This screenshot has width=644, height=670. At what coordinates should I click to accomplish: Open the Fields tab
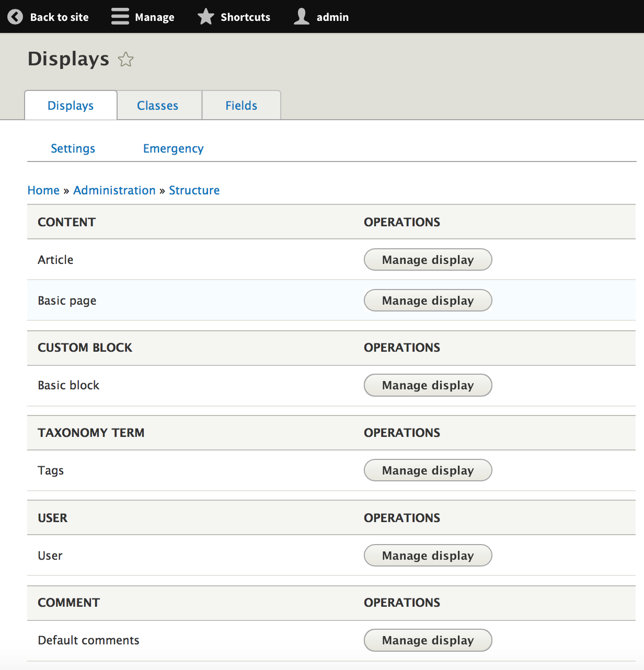(241, 106)
